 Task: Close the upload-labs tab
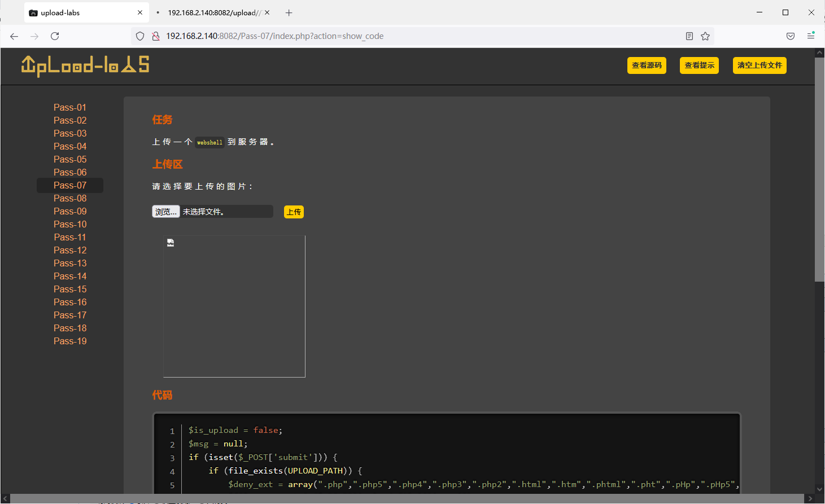click(140, 12)
